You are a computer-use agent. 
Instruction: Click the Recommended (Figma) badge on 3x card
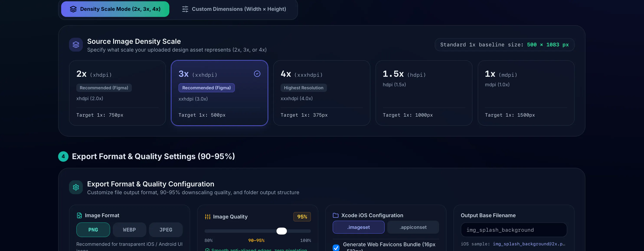[206, 88]
